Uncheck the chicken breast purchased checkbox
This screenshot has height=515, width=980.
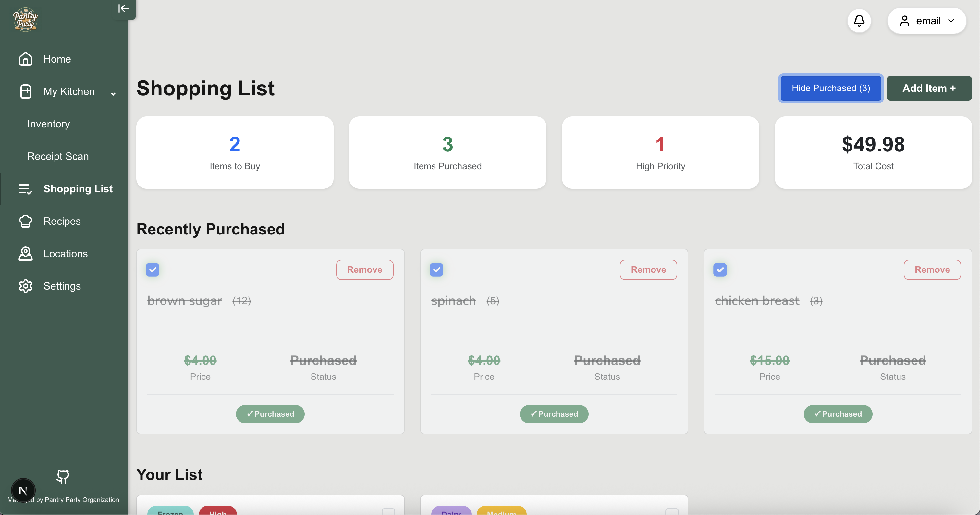[x=720, y=270]
